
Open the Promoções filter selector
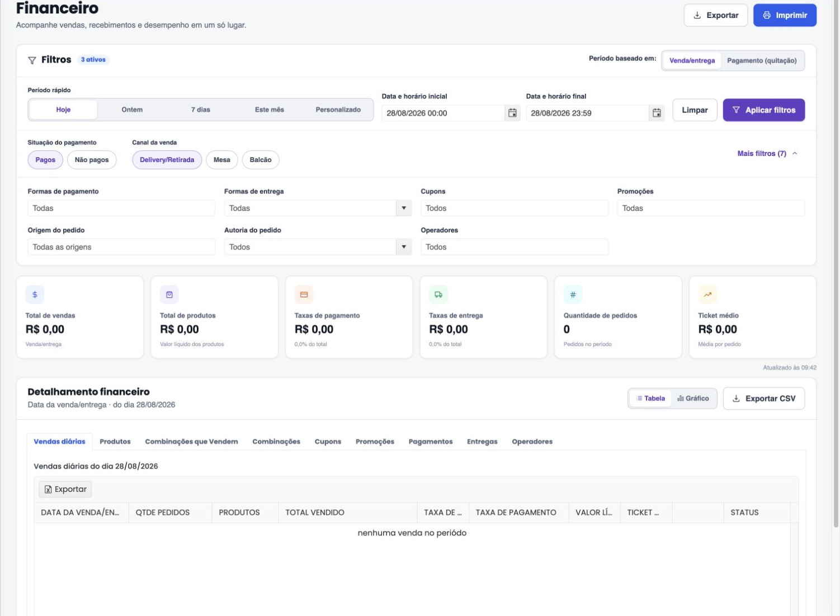(711, 208)
